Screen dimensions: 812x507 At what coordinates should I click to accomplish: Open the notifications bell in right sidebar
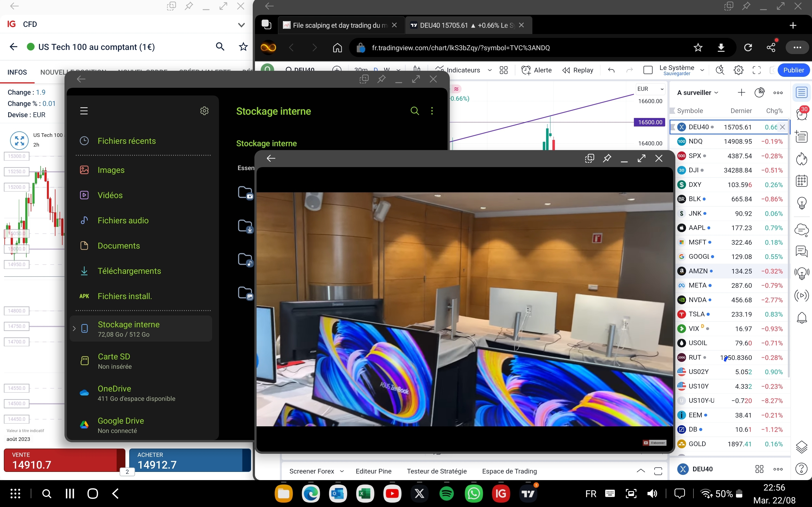click(802, 317)
